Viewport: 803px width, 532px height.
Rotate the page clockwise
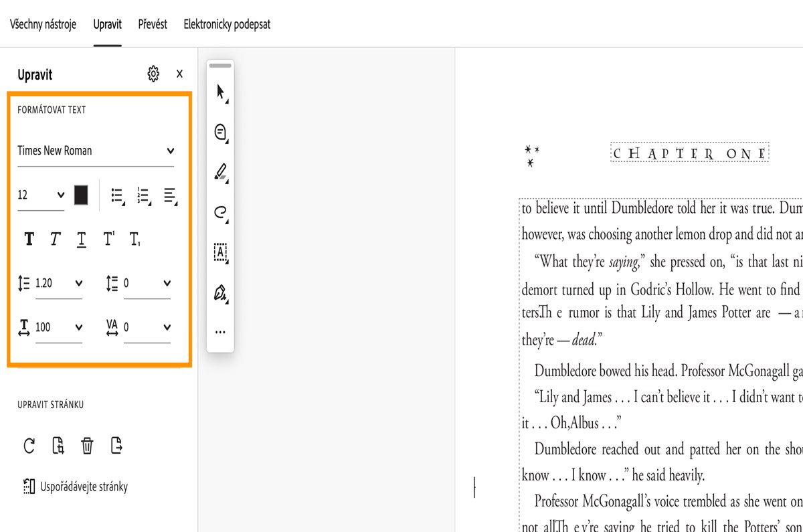click(29, 446)
